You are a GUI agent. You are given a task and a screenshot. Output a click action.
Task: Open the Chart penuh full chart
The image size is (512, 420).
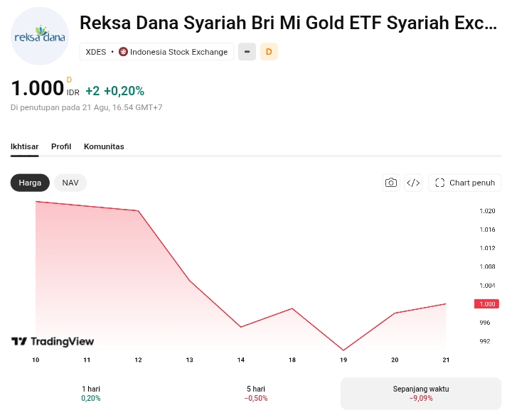(x=464, y=183)
